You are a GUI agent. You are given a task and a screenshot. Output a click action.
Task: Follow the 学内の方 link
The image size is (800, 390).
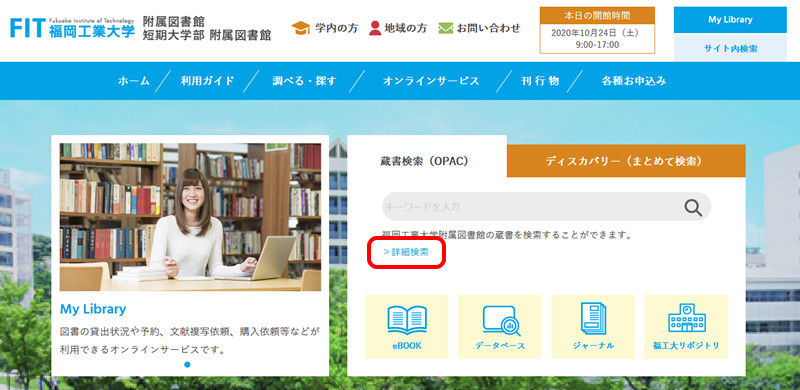point(336,28)
